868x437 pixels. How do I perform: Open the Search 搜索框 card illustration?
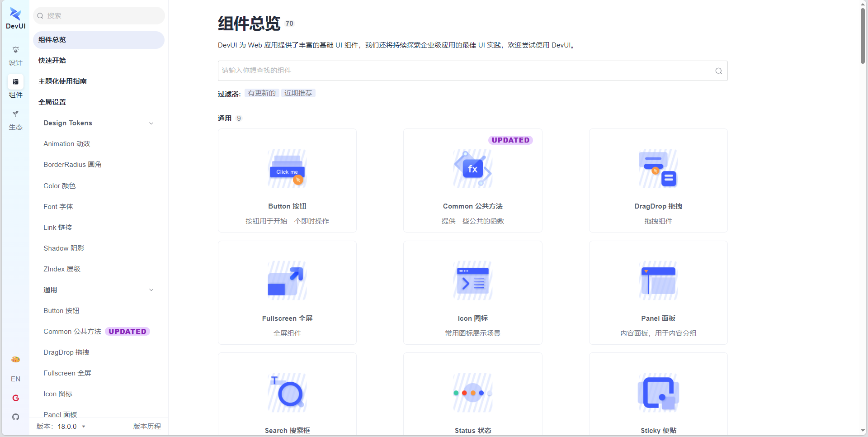tap(287, 393)
